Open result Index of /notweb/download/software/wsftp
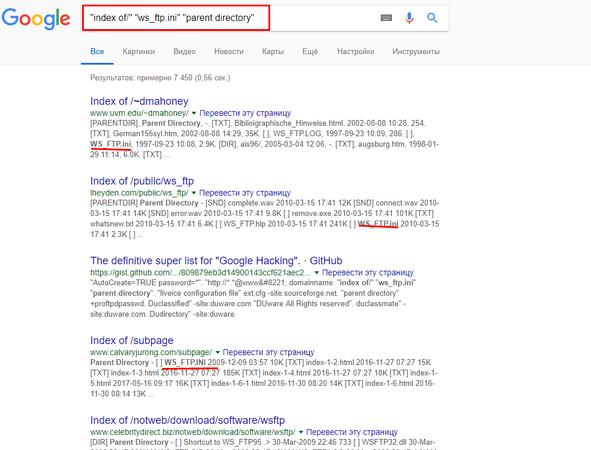Screen dimensions: 591x450 click(188, 420)
